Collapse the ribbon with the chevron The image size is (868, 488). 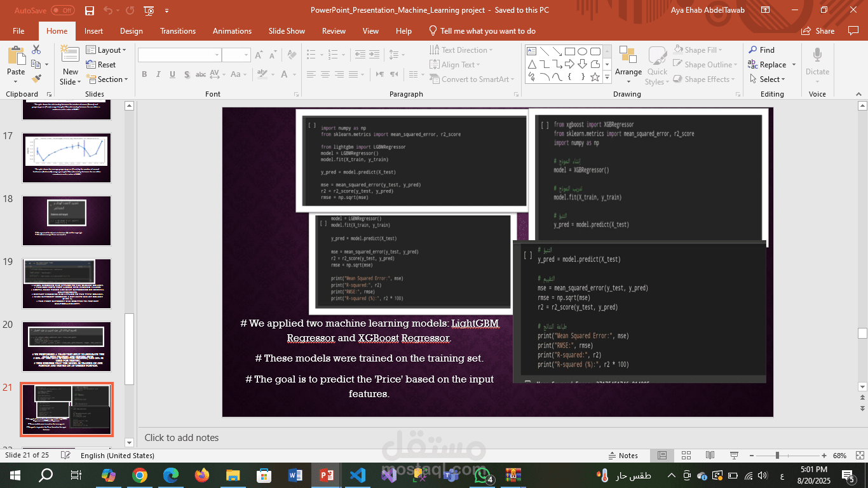tap(858, 94)
